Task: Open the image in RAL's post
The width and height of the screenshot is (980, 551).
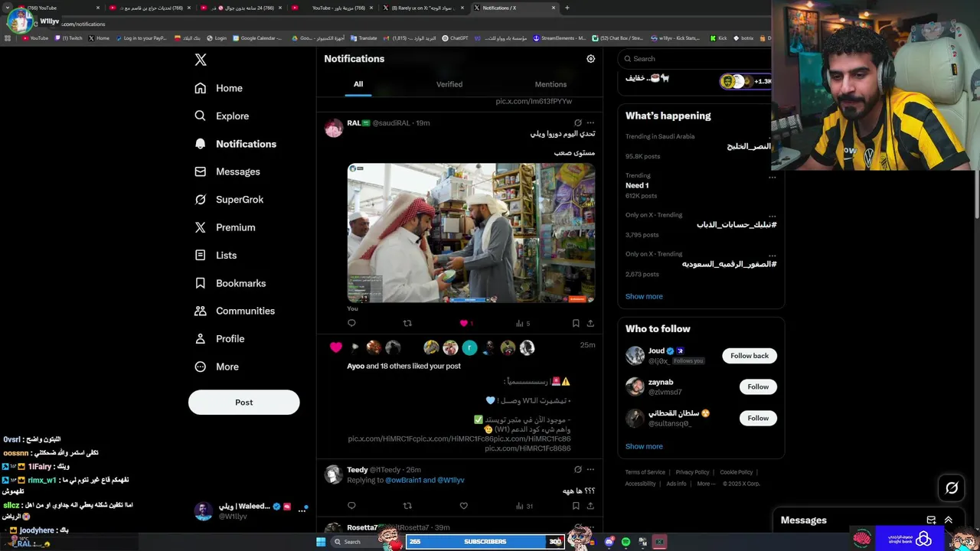Action: 471,233
